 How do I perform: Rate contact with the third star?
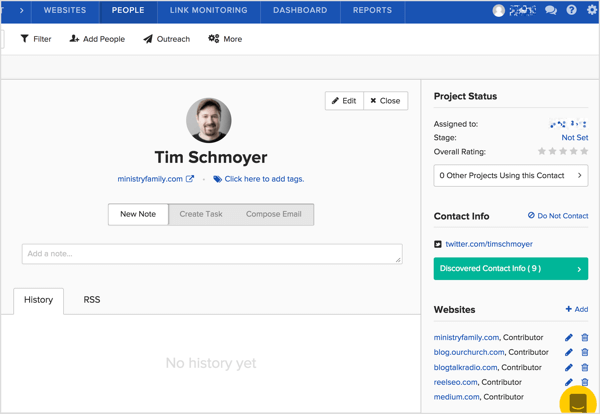(x=563, y=151)
